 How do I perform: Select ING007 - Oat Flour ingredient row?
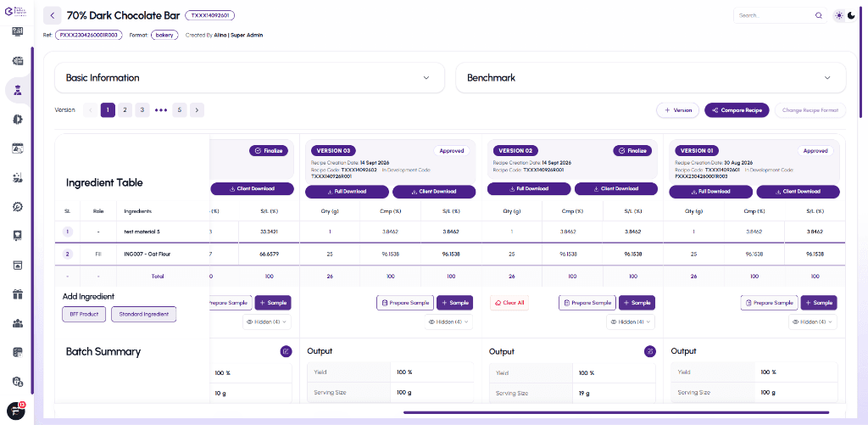coord(450,254)
